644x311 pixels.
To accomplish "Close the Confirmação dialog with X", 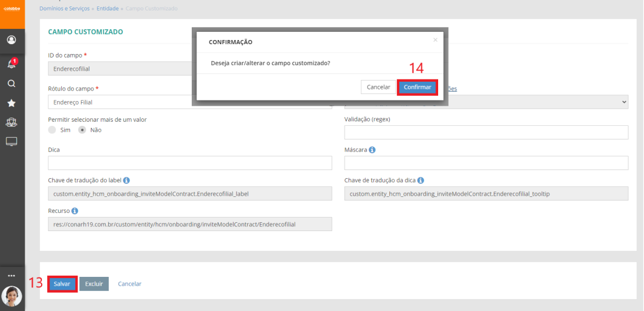I will tap(435, 40).
